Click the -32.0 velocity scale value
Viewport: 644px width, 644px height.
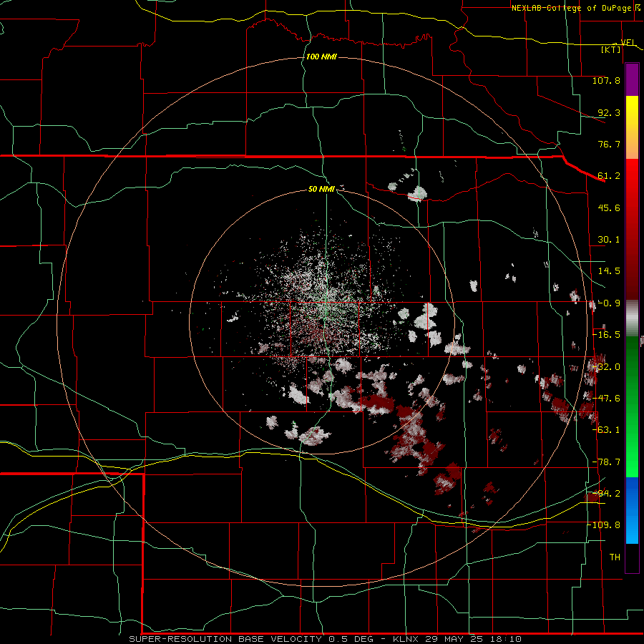[x=606, y=367]
